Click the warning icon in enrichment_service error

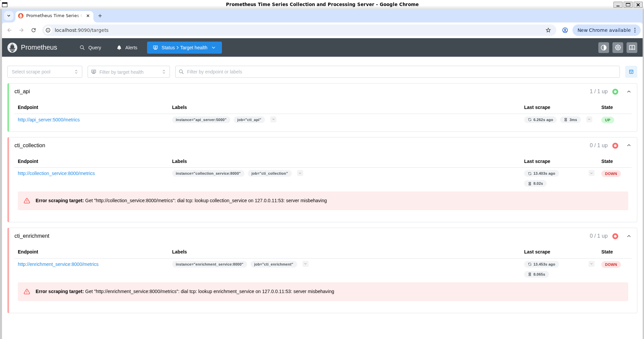coord(27,292)
